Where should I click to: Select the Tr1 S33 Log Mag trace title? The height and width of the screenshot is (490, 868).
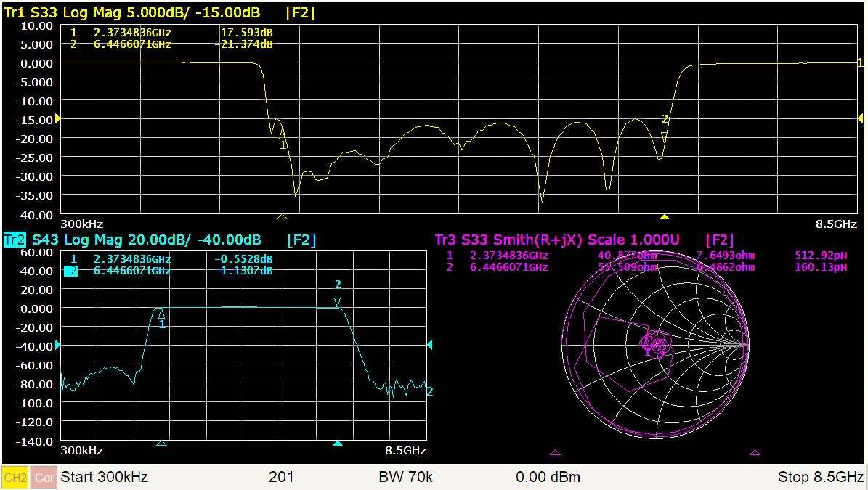point(131,13)
